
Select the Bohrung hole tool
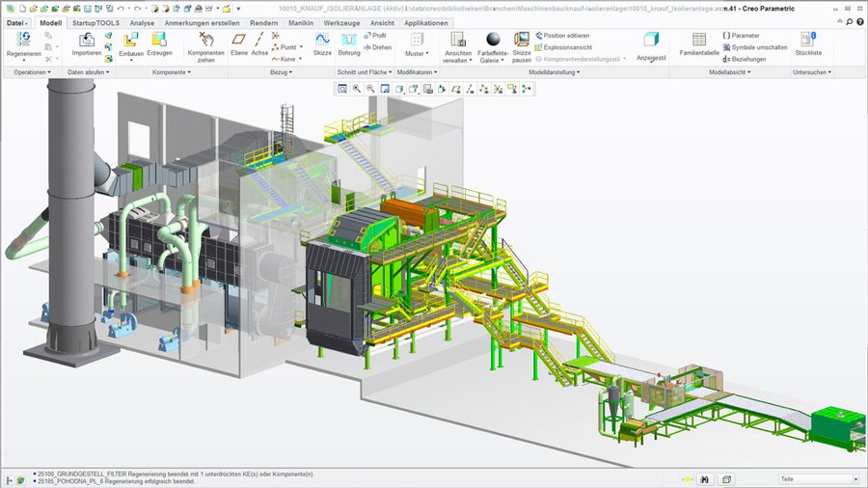click(x=349, y=41)
